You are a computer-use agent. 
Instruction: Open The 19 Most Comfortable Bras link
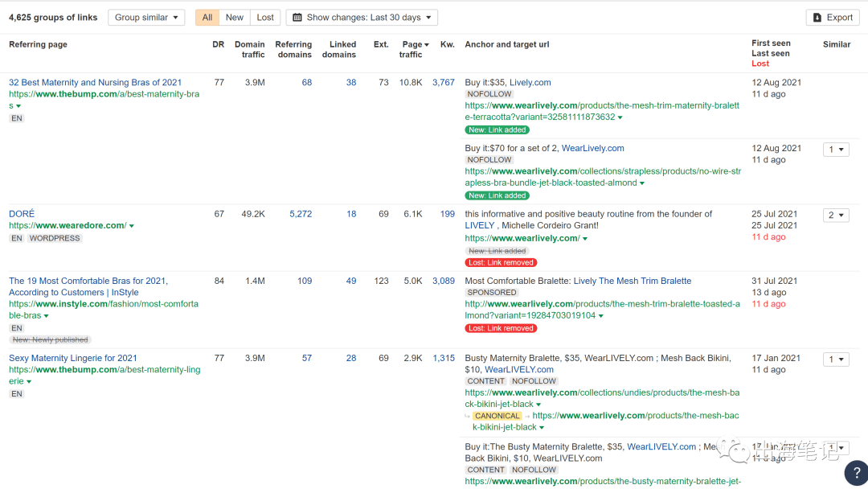pos(88,286)
